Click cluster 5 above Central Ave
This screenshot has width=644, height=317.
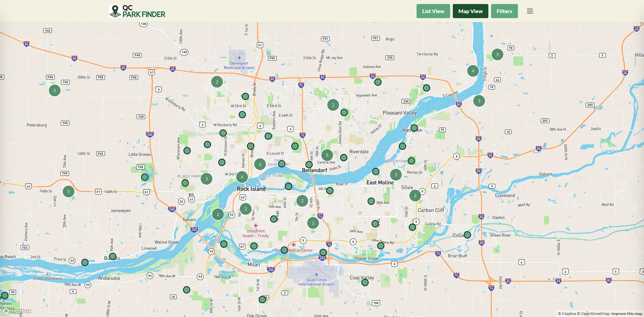[327, 155]
